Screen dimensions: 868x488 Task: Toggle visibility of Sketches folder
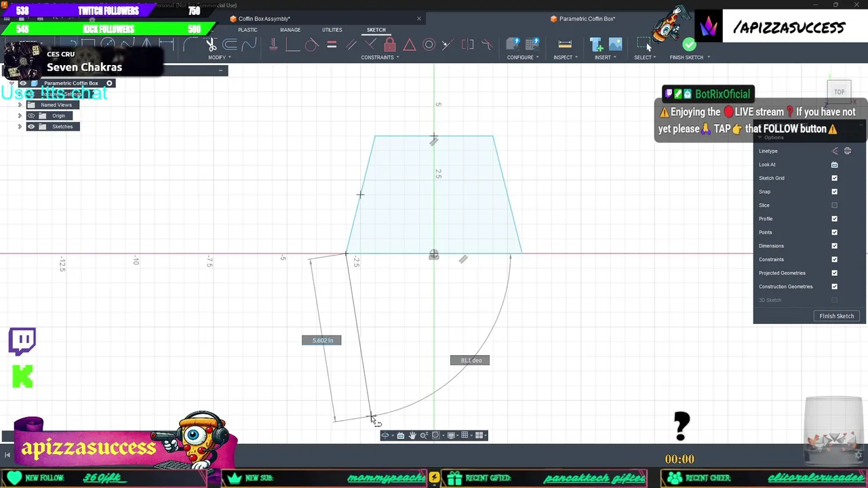[31, 127]
